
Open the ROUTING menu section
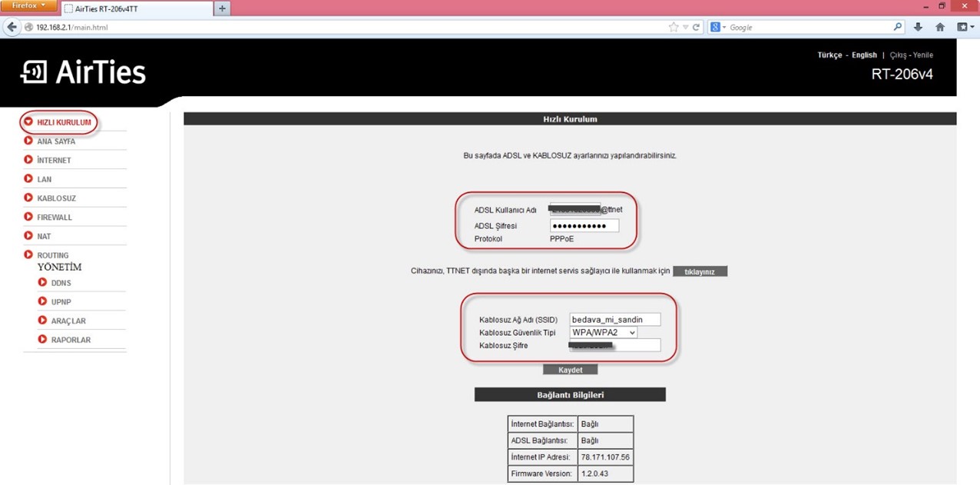coord(53,255)
